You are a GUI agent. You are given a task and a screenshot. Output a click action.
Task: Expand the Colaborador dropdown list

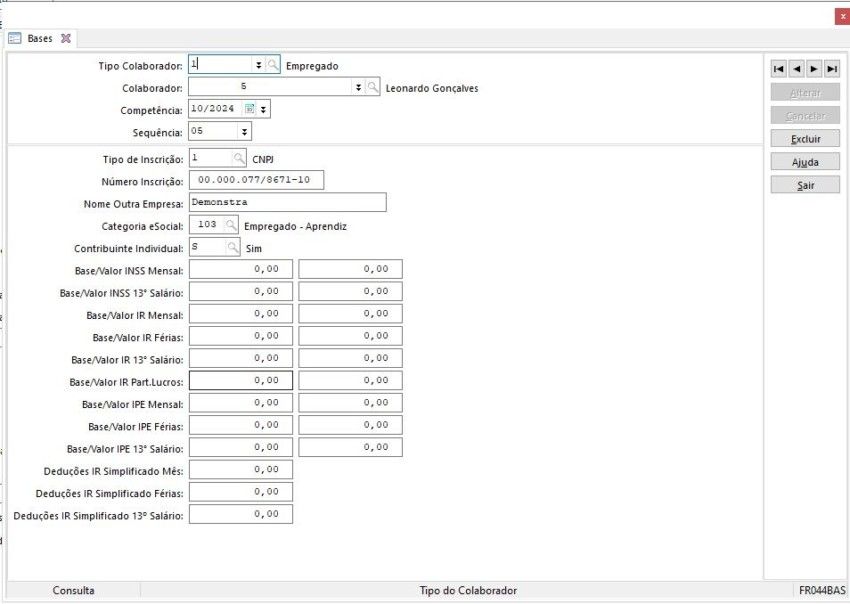click(358, 88)
